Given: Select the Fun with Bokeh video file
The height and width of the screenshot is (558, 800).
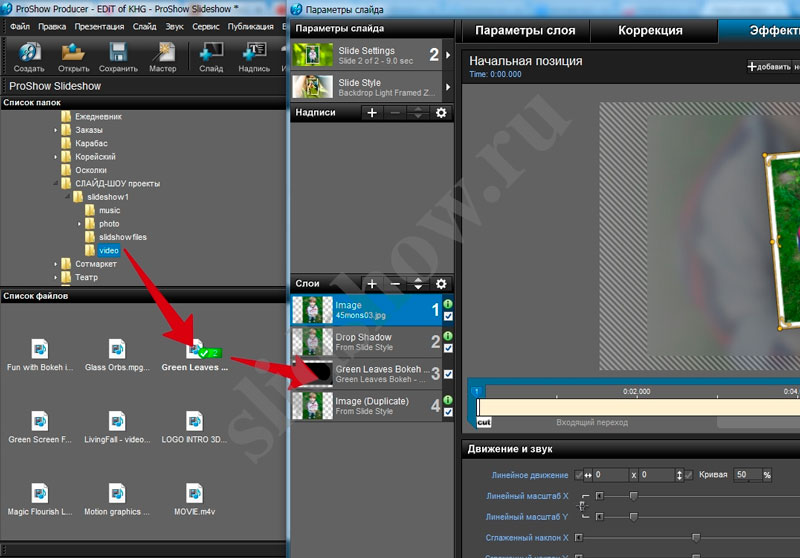Looking at the screenshot, I should coord(40,354).
